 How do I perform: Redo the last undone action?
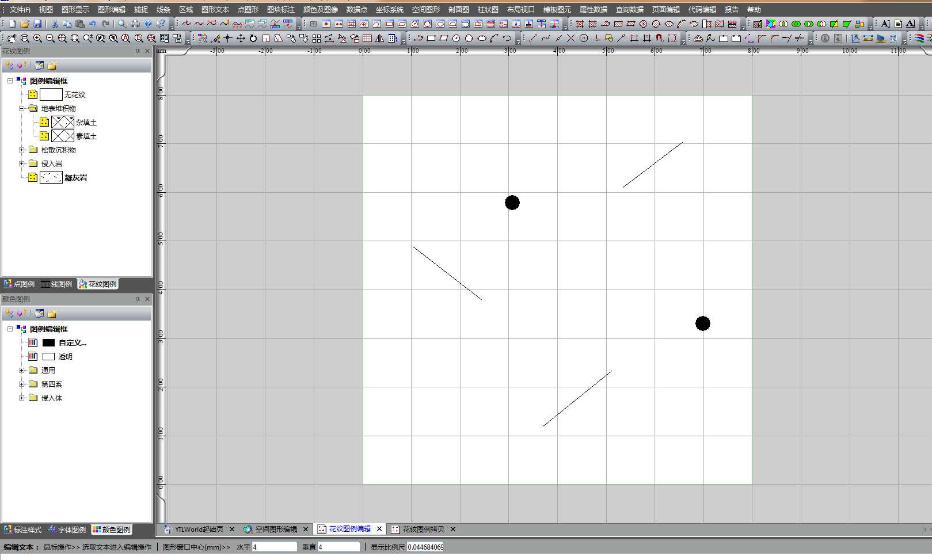click(105, 24)
